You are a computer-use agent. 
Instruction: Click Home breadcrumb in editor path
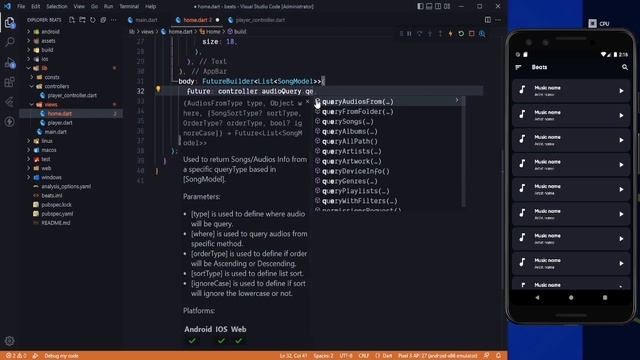click(x=213, y=31)
